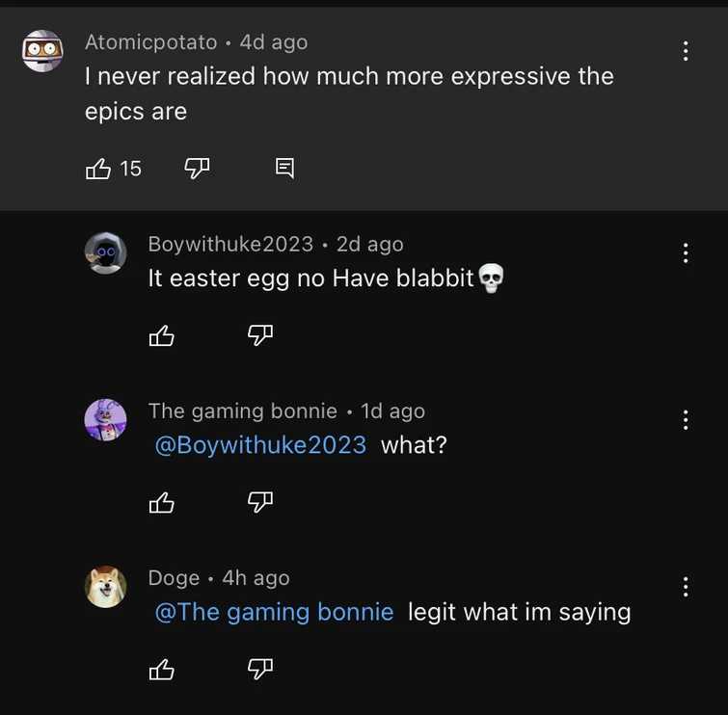728x715 pixels.
Task: Dislike Doge's reply
Action: pos(260,669)
